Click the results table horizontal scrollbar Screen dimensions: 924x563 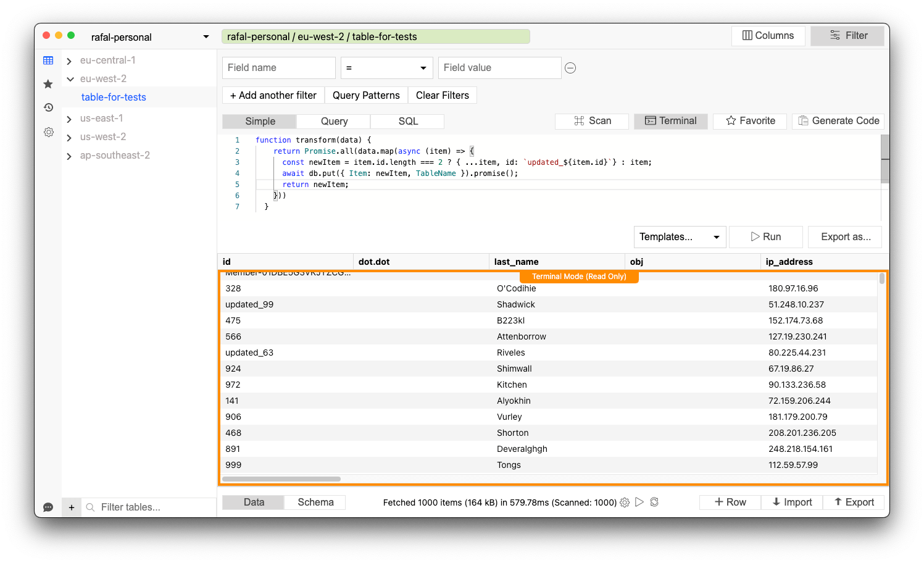[x=281, y=479]
